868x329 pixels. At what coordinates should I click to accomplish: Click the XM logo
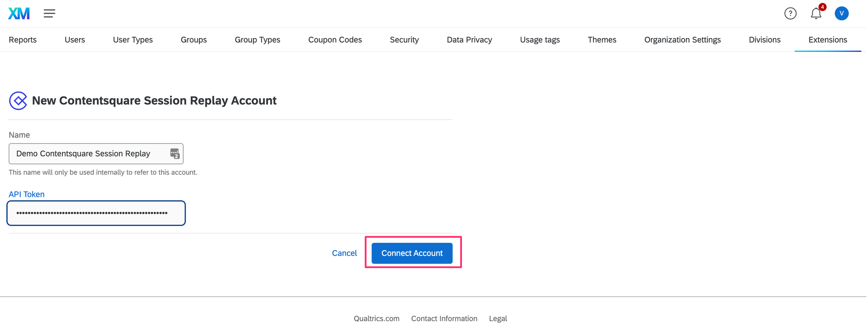coord(19,13)
